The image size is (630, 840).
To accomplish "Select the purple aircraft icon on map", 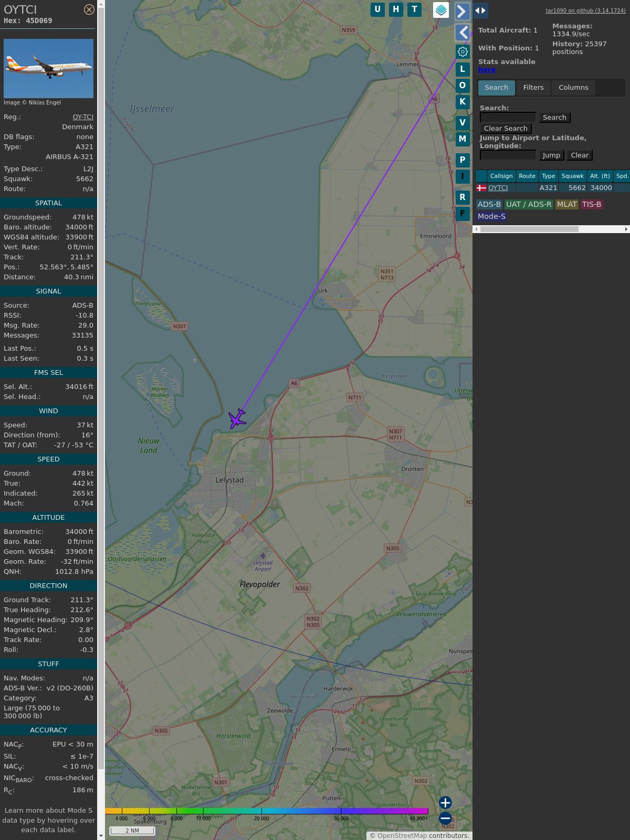I will (237, 418).
